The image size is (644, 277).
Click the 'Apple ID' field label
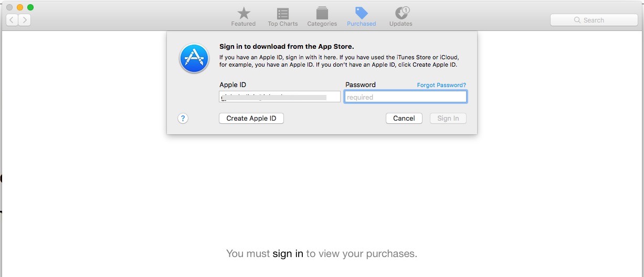click(233, 84)
